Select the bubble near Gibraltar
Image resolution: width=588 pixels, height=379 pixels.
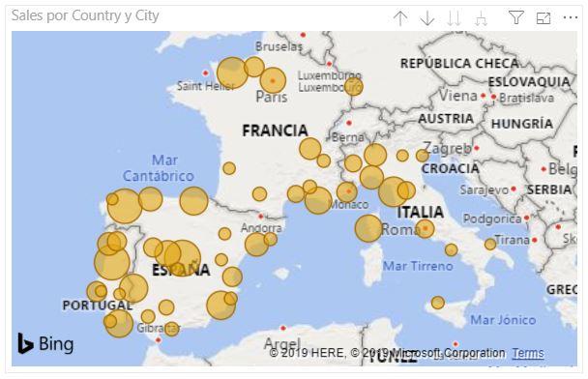[x=171, y=329]
